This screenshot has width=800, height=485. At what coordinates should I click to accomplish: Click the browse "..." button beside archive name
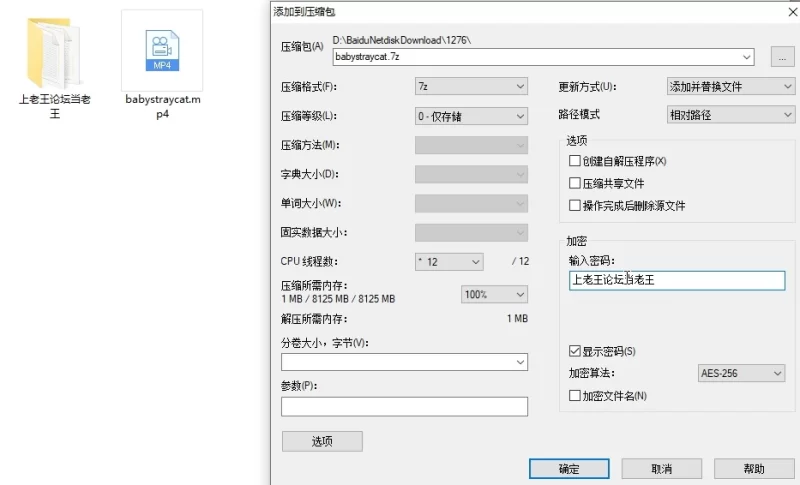(x=782, y=57)
